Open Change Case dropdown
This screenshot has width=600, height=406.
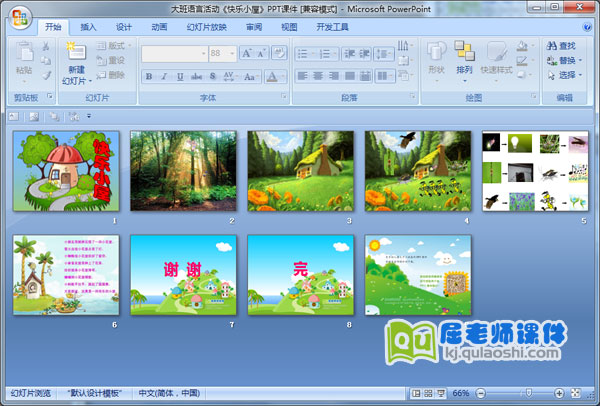tap(251, 77)
